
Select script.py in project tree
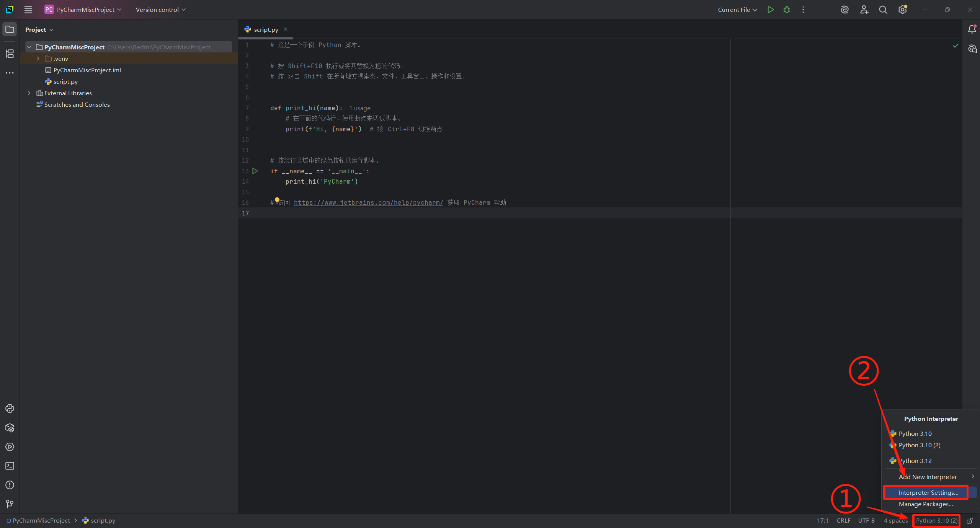[x=65, y=81]
